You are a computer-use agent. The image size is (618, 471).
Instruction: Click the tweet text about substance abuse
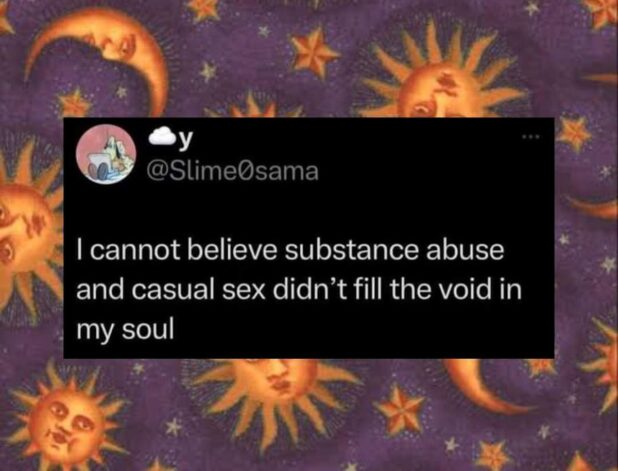[x=299, y=290]
